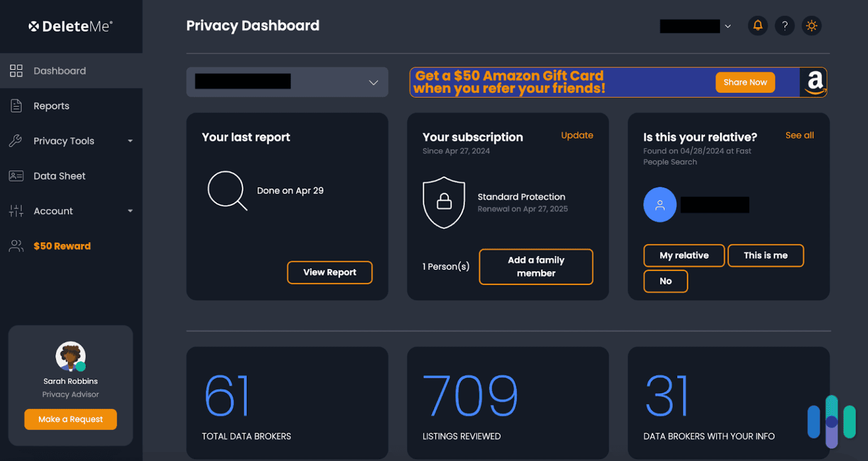
Task: Expand the Account submenu chevron
Action: (131, 211)
